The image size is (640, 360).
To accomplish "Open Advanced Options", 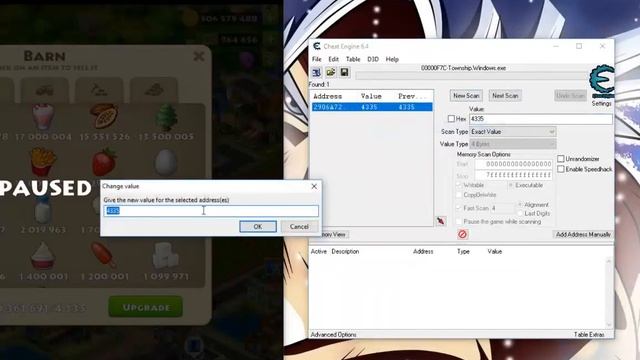I will coord(333,334).
